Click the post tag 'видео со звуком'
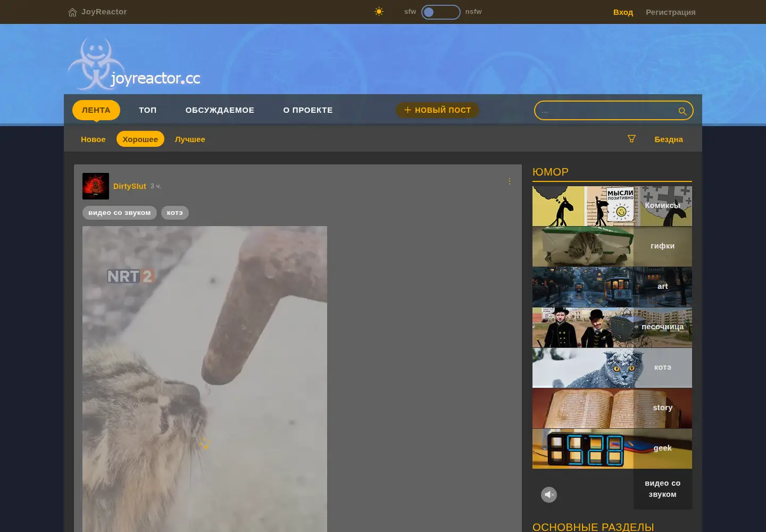This screenshot has width=766, height=532. 120,213
